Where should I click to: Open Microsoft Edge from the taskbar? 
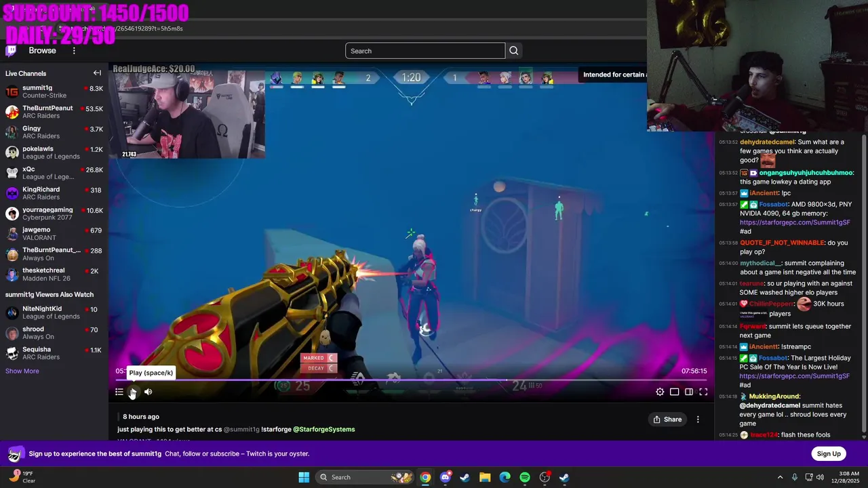click(505, 477)
